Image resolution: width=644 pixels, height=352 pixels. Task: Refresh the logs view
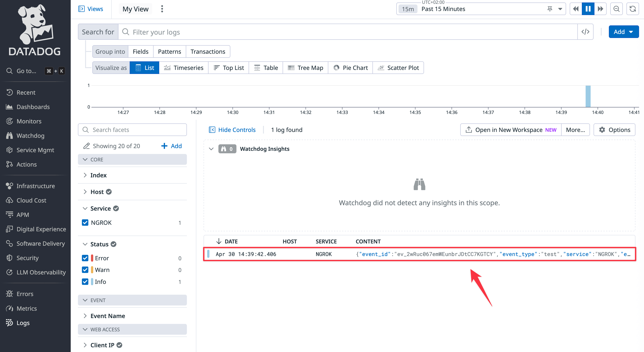pyautogui.click(x=633, y=9)
